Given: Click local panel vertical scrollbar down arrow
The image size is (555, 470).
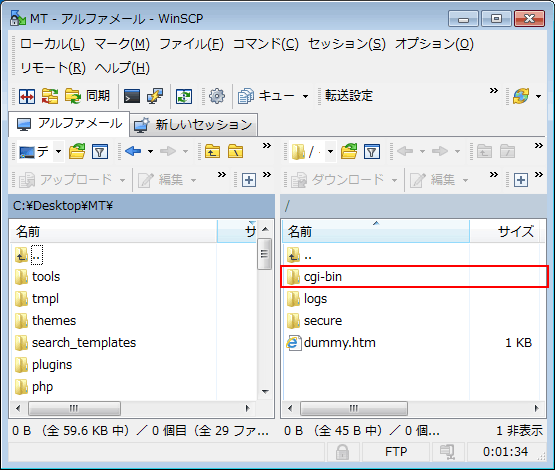Looking at the screenshot, I should tap(265, 392).
